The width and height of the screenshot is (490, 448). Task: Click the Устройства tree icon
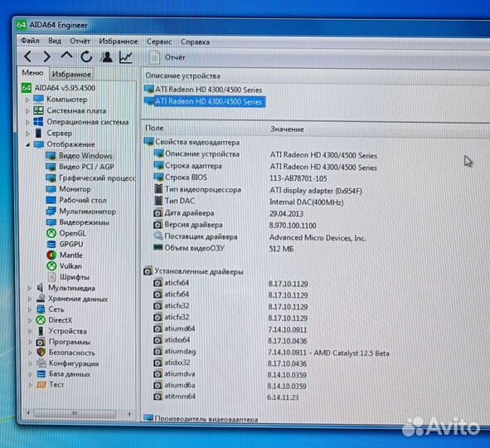pyautogui.click(x=41, y=331)
